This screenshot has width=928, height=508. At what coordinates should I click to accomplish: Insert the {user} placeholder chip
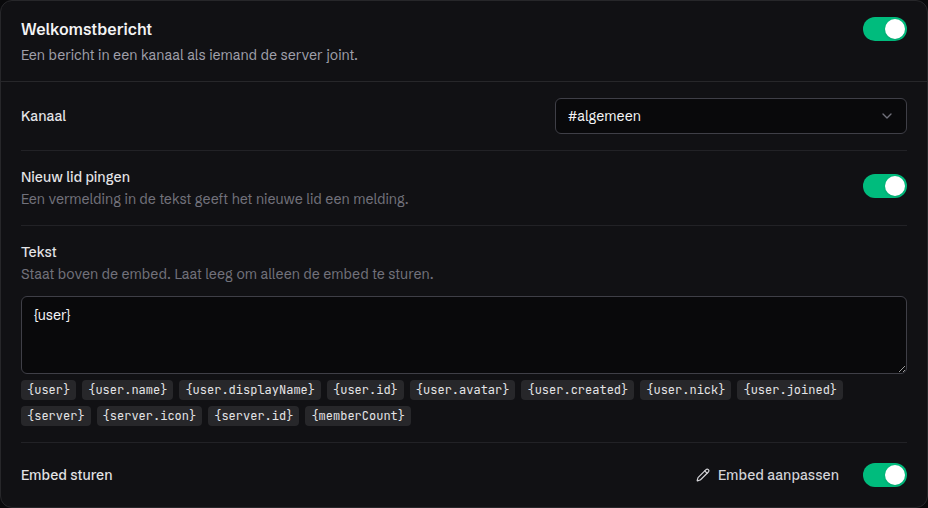(x=49, y=390)
